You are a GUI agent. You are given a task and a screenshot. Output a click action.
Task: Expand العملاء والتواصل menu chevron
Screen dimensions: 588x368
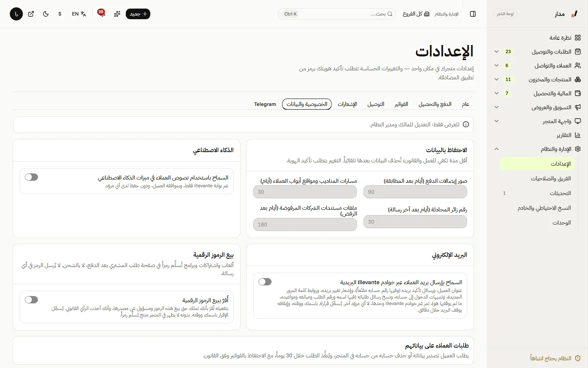click(497, 65)
